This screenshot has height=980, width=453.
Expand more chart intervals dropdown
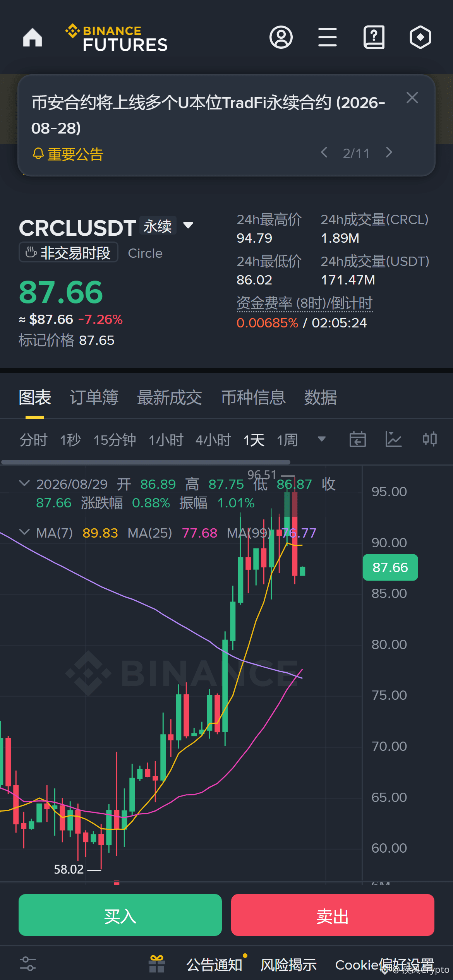[321, 439]
